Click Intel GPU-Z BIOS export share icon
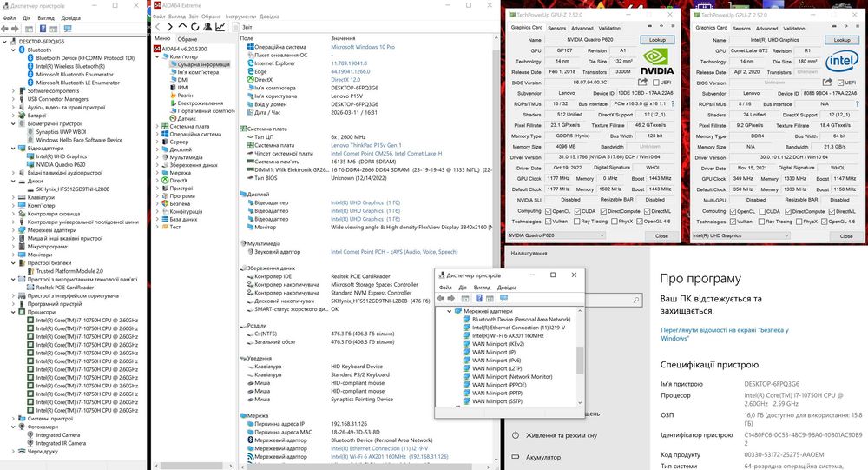Viewport: 868px width, 470px height. coord(827,82)
